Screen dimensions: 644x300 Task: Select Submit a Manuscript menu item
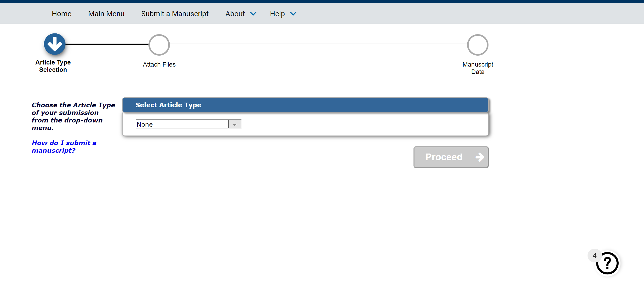175,14
